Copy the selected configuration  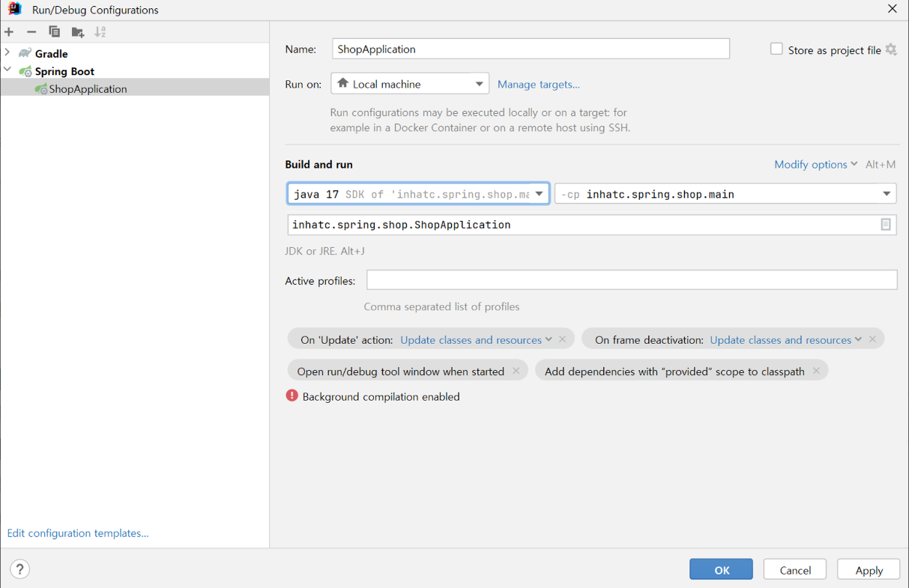pyautogui.click(x=54, y=32)
